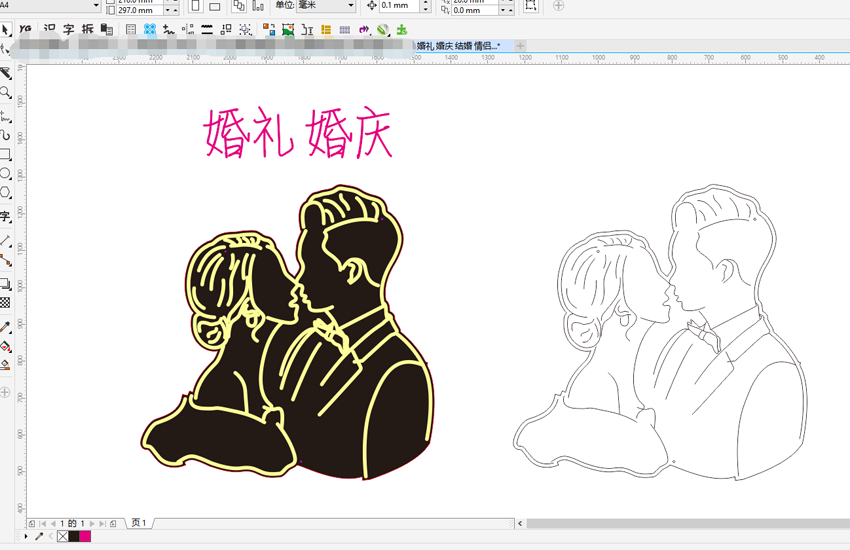Screen dimensions: 850x550
Task: Select the black swatch in document palette
Action: click(x=74, y=536)
